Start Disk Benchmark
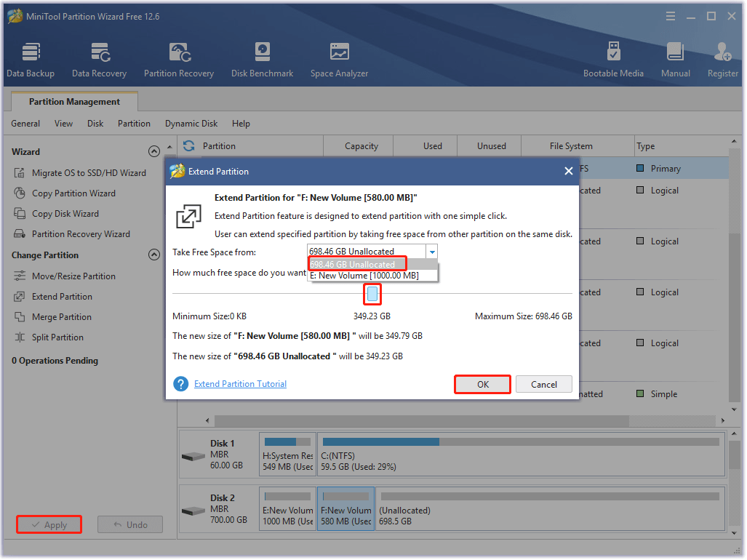 [262, 60]
